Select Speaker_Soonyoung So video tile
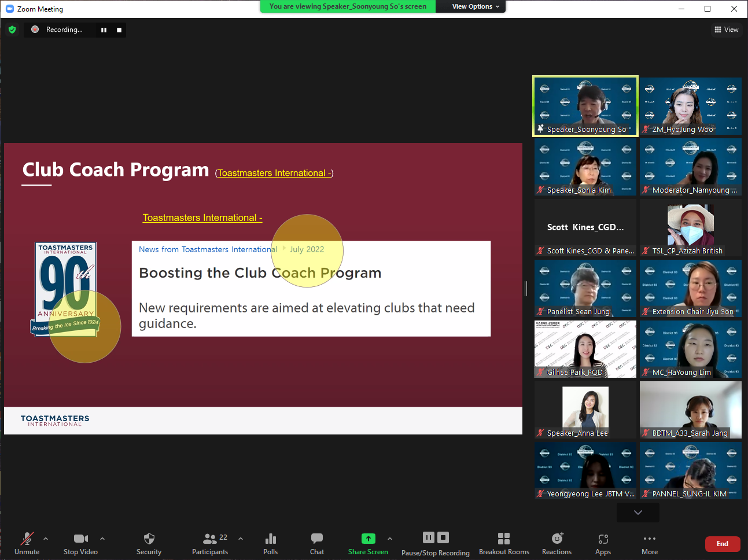 pyautogui.click(x=585, y=106)
